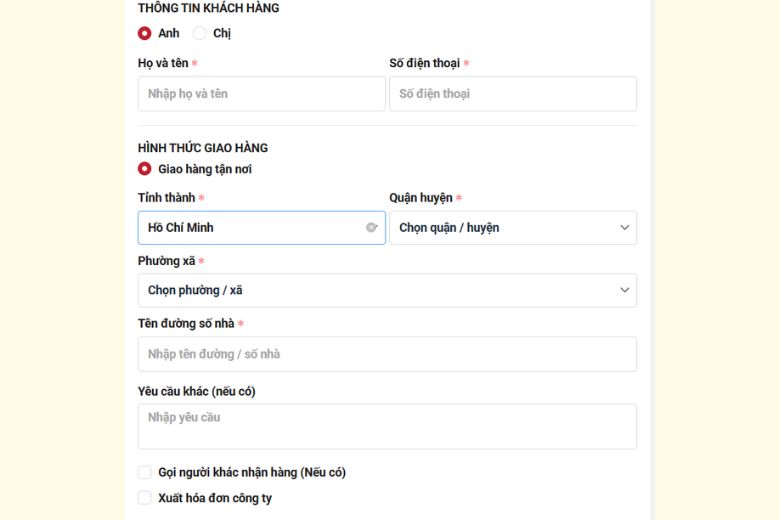Image resolution: width=780 pixels, height=520 pixels.
Task: Click the THÔNG TIN KHÁCH HÀNG heading
Action: [208, 8]
